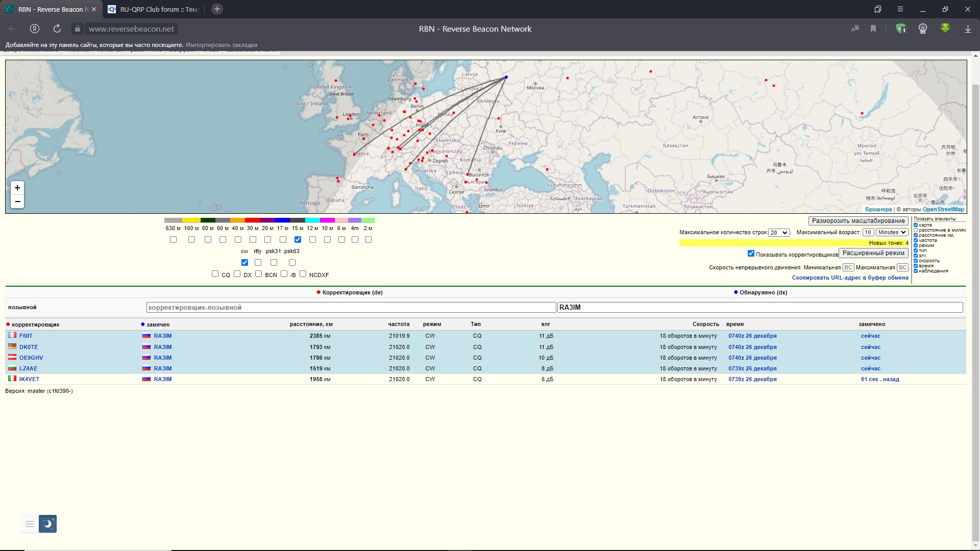The image size is (980, 551).
Task: Uncheck the 15 м band checkbox
Action: pos(298,239)
